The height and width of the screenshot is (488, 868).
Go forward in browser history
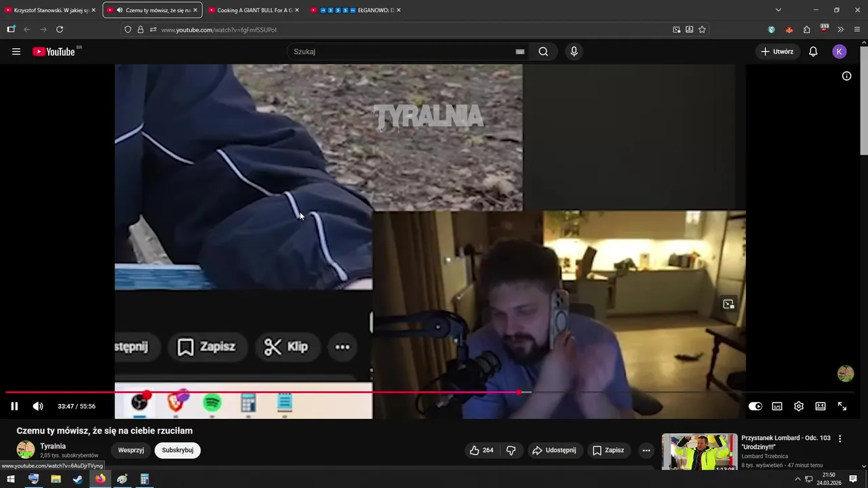[x=43, y=29]
